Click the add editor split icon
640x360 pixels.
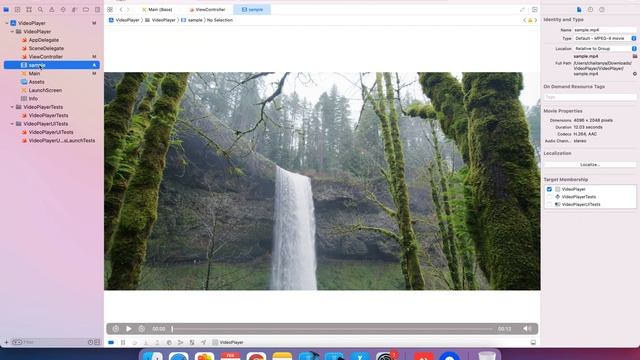tap(534, 9)
